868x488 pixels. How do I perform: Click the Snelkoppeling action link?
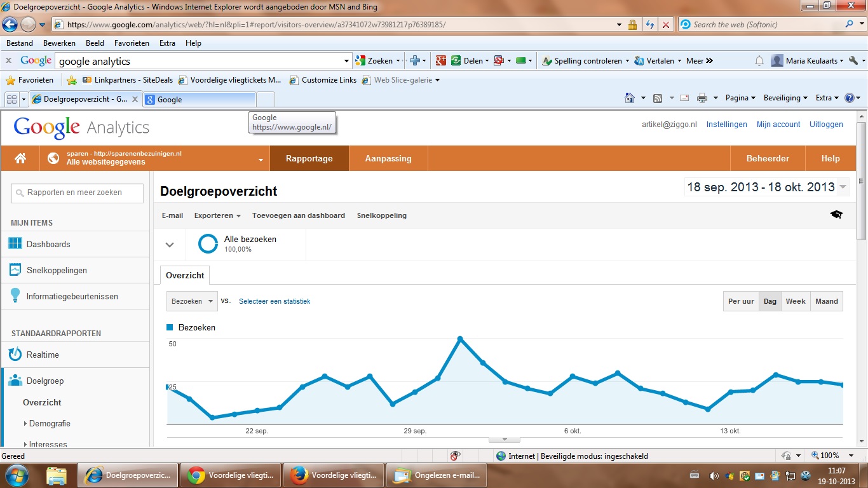tap(382, 215)
